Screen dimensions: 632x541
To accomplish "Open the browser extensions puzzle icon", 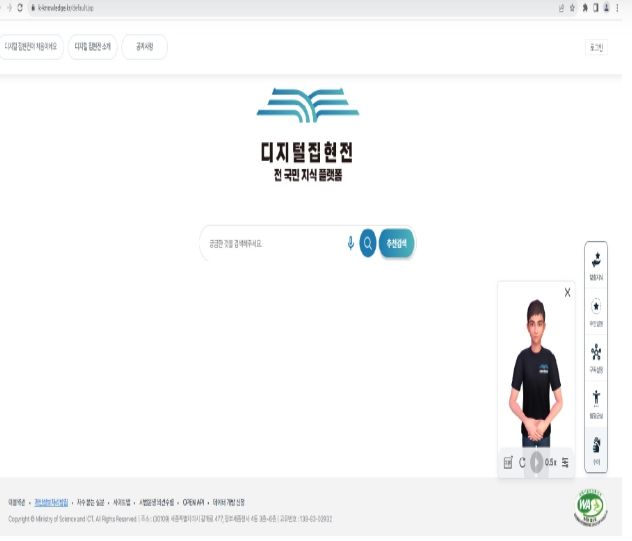I will (584, 8).
